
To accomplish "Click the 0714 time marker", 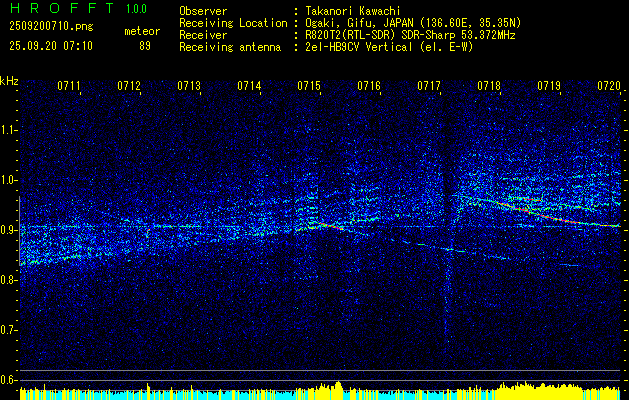I will coord(249,86).
